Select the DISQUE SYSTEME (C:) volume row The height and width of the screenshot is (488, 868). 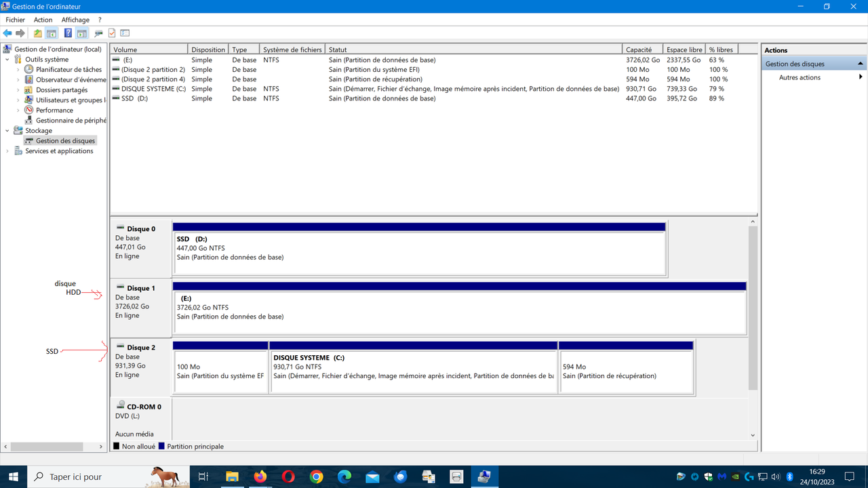(x=271, y=88)
